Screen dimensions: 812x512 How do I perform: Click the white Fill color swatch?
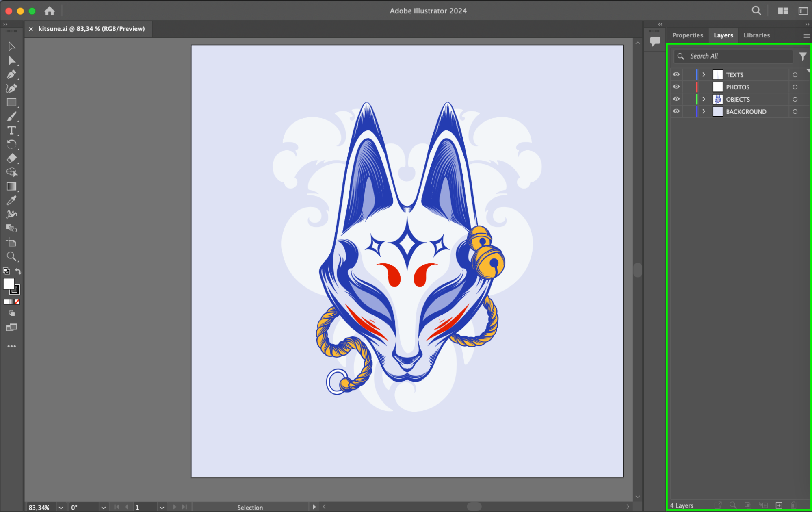9,284
